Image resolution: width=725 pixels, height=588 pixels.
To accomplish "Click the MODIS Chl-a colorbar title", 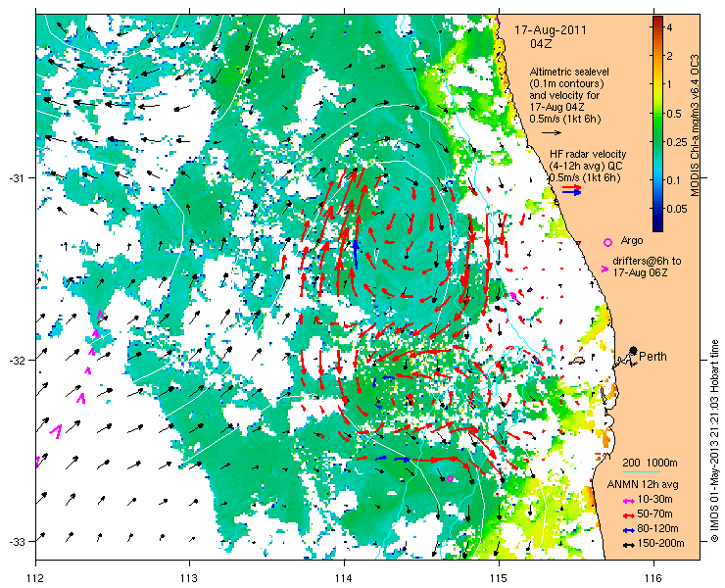I will pos(695,125).
